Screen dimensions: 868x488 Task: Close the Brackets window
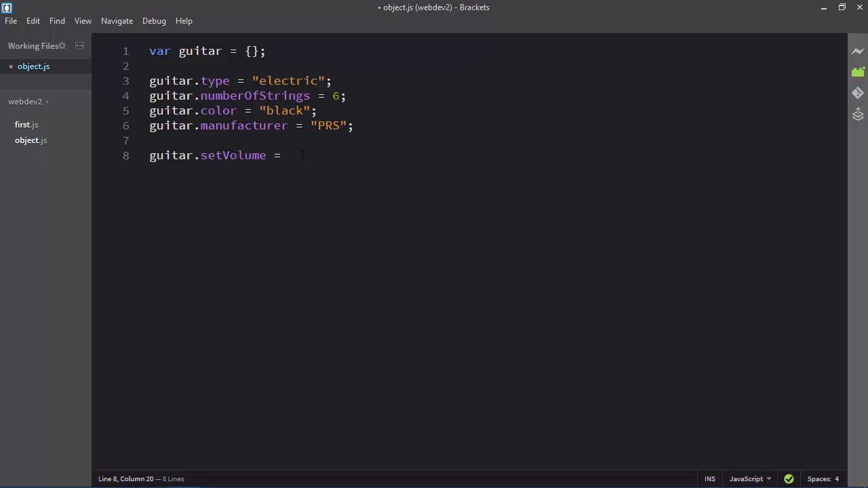coord(860,7)
